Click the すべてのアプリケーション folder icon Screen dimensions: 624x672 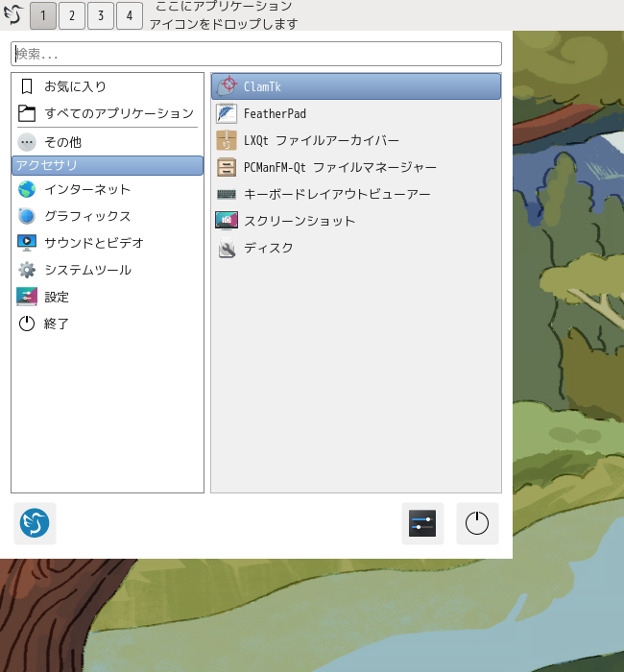pos(27,113)
